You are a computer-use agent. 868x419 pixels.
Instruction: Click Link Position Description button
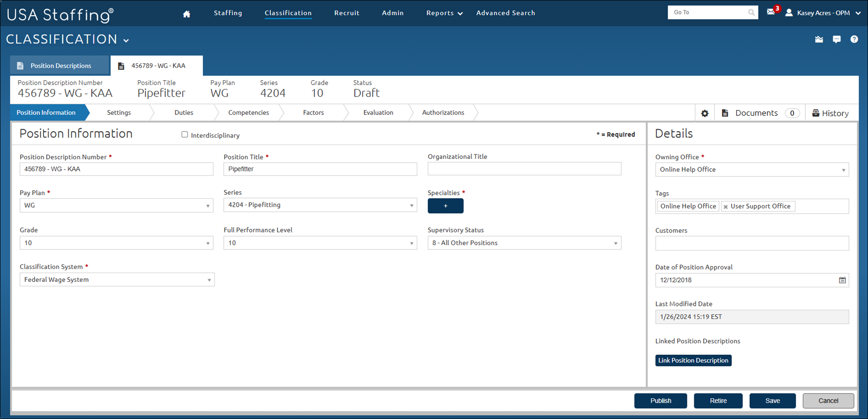[693, 360]
